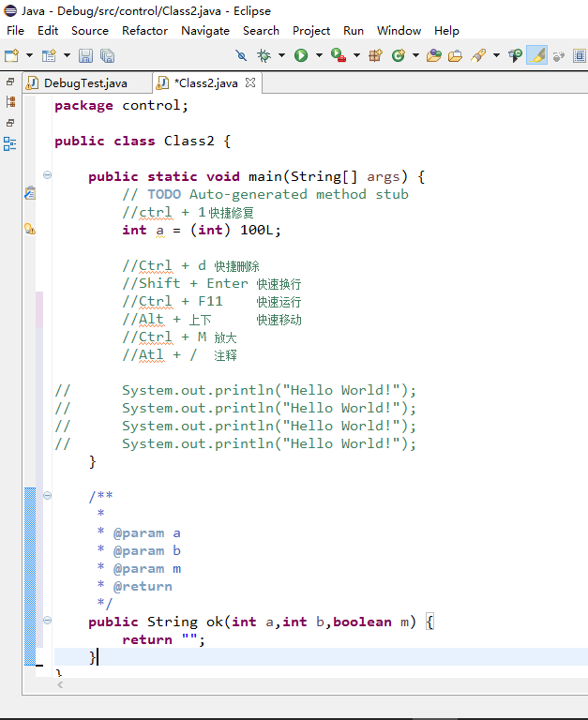This screenshot has width=588, height=720.
Task: Open the Outline view sidebar icon
Action: 10,143
